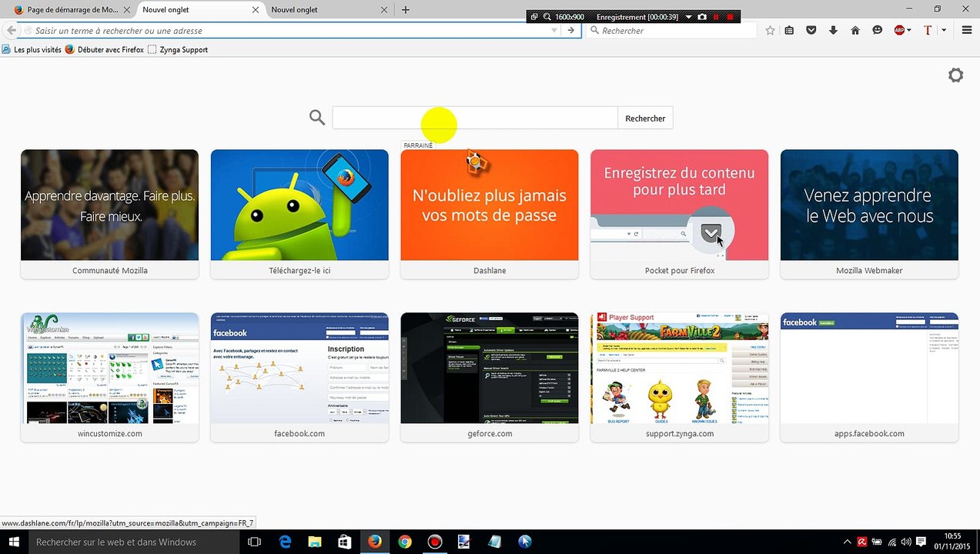Bookmark this page with the star icon

coord(770,31)
